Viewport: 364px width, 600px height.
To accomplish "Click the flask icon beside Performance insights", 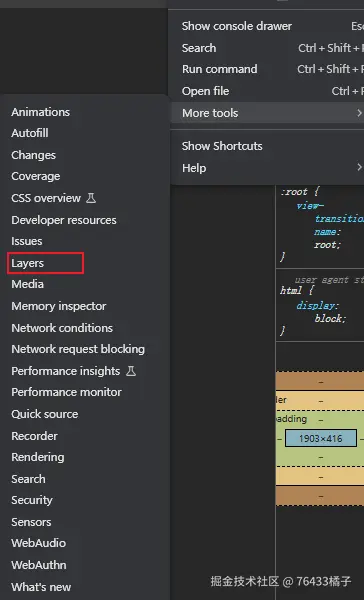I will pos(131,371).
